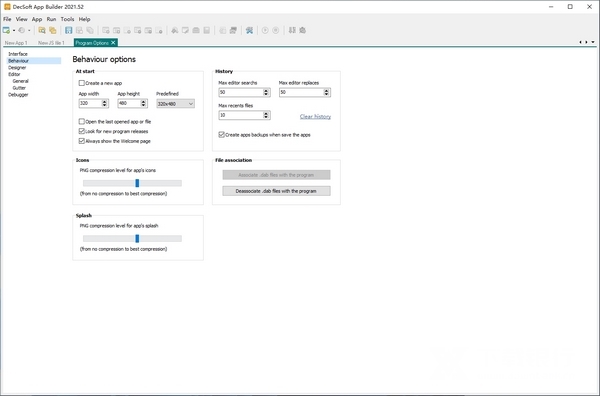This screenshot has width=600, height=396.
Task: Increase Max editor searchs with up arrow
Action: click(x=266, y=90)
